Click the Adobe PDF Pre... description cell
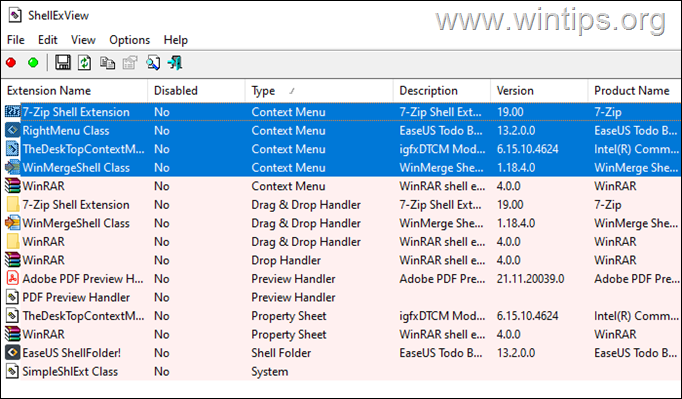 point(442,279)
